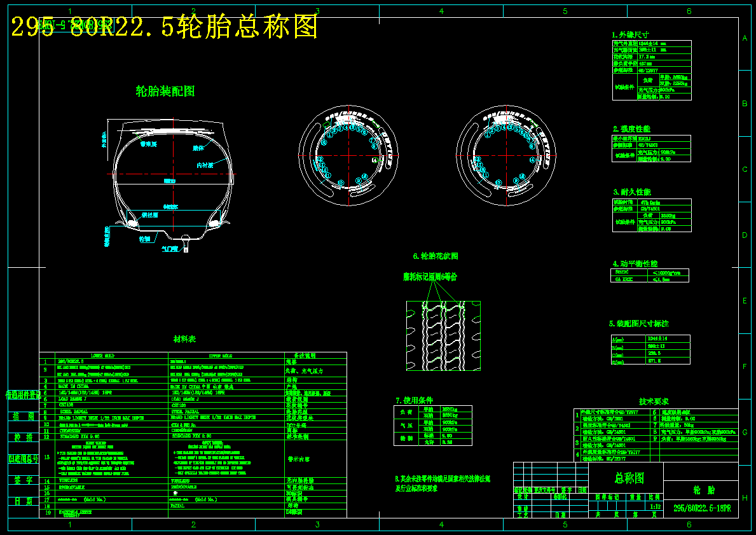Click the '总称图' title block cell
756x535 pixels.
(x=629, y=478)
